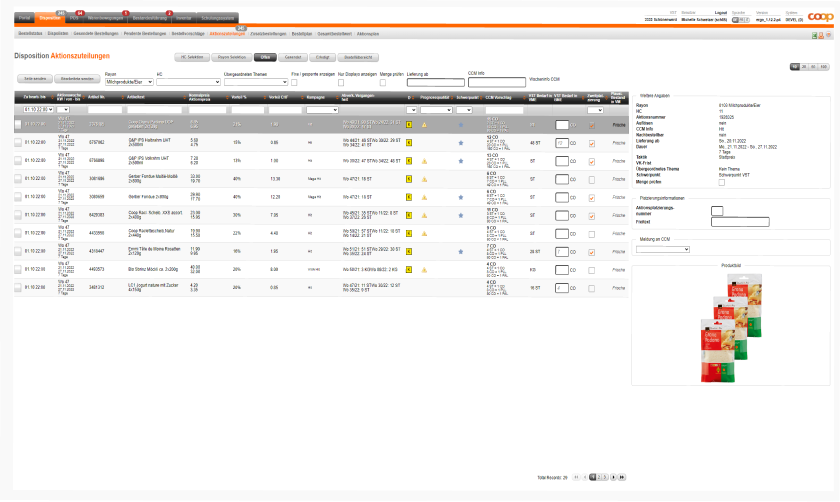Switch to the Inventur tab
Image resolution: width=840 pixels, height=502 pixels.
184,18
